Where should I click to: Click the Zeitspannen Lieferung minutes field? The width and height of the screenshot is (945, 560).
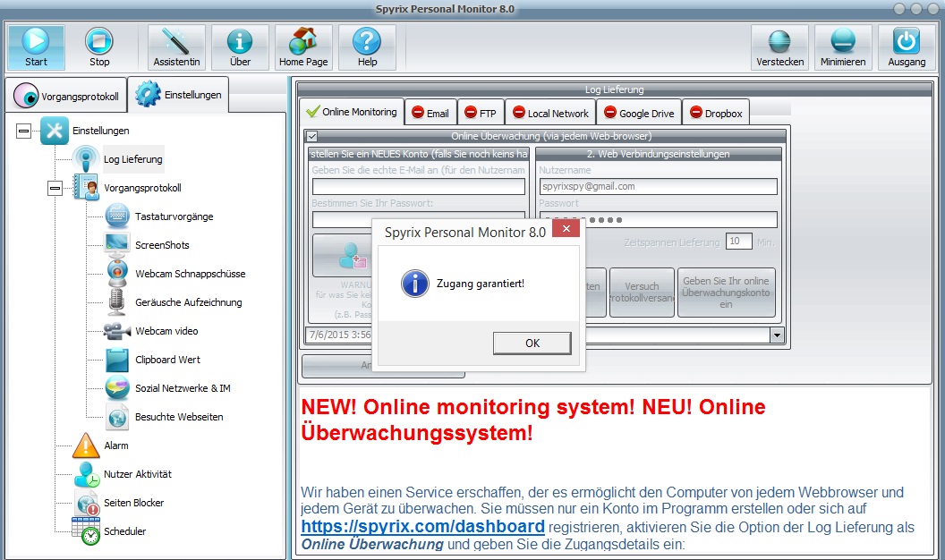pyautogui.click(x=739, y=242)
